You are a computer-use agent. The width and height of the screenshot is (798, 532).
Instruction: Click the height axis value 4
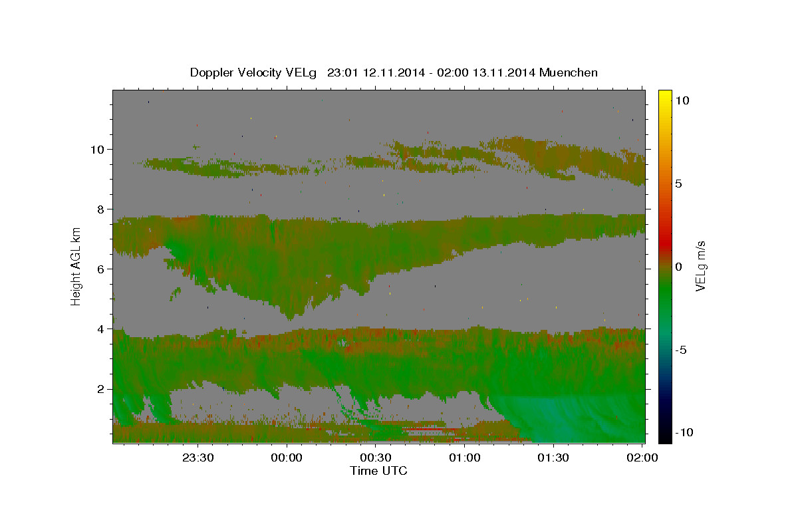pyautogui.click(x=100, y=329)
